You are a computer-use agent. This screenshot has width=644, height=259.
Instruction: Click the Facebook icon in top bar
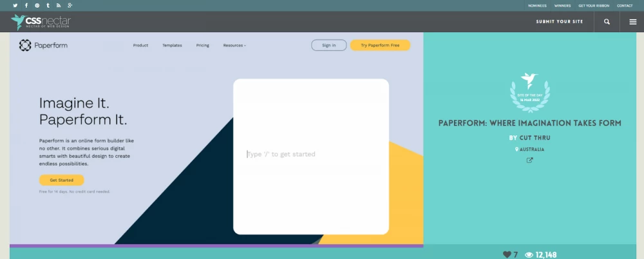[x=26, y=5]
